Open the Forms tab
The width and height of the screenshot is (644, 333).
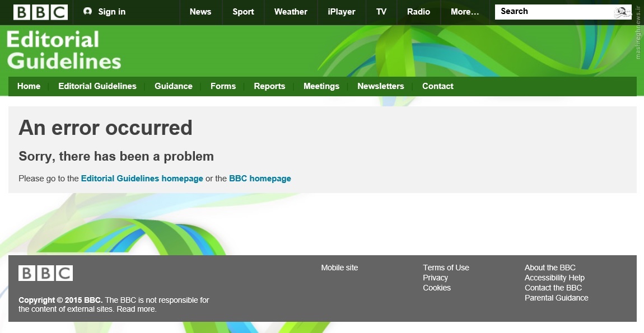point(223,86)
